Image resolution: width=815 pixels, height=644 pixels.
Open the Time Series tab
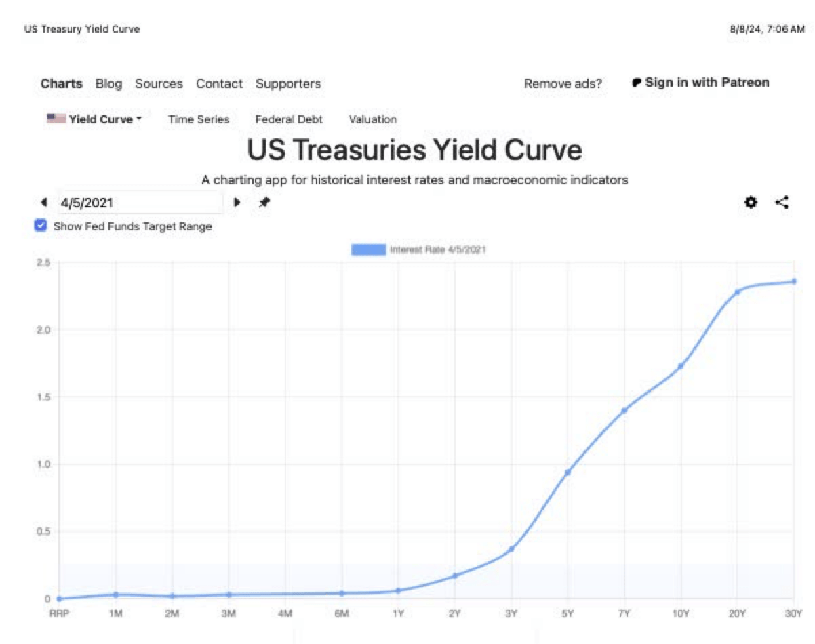[199, 119]
